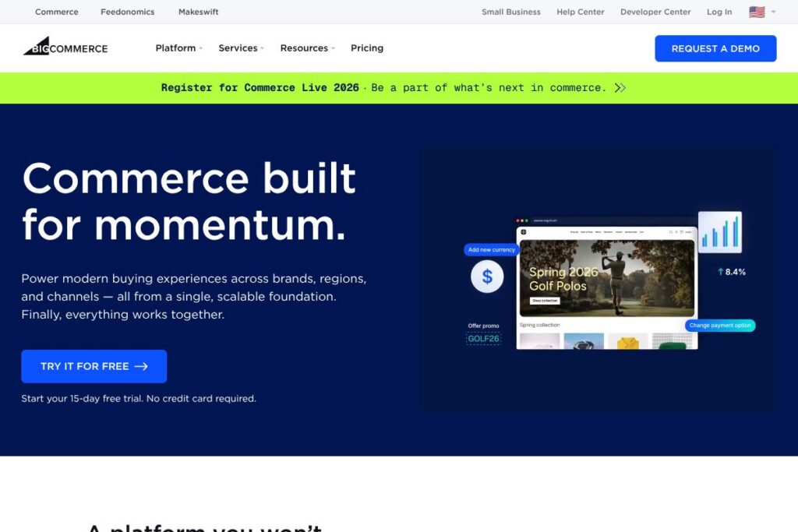Click the BigCommerce logo
798x532 pixels.
65,48
